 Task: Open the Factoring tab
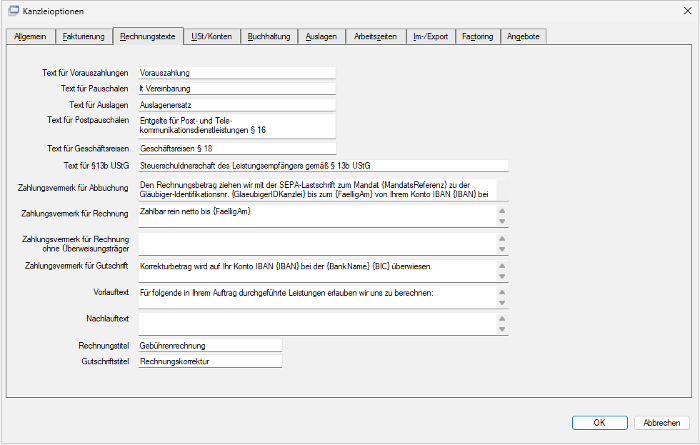(x=478, y=37)
